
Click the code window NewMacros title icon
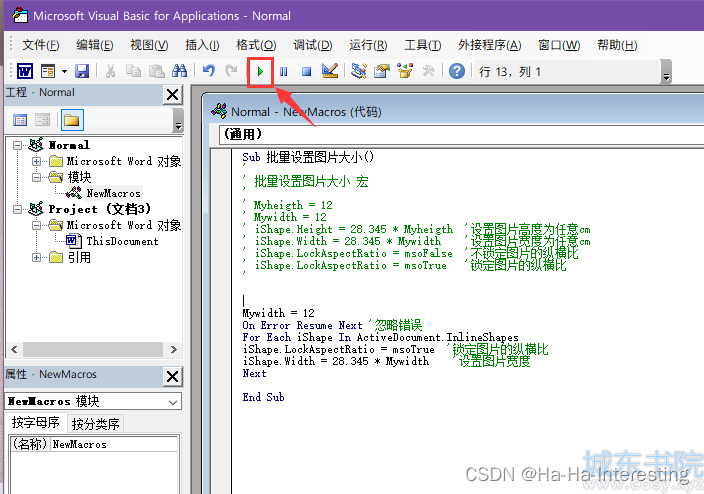point(219,111)
